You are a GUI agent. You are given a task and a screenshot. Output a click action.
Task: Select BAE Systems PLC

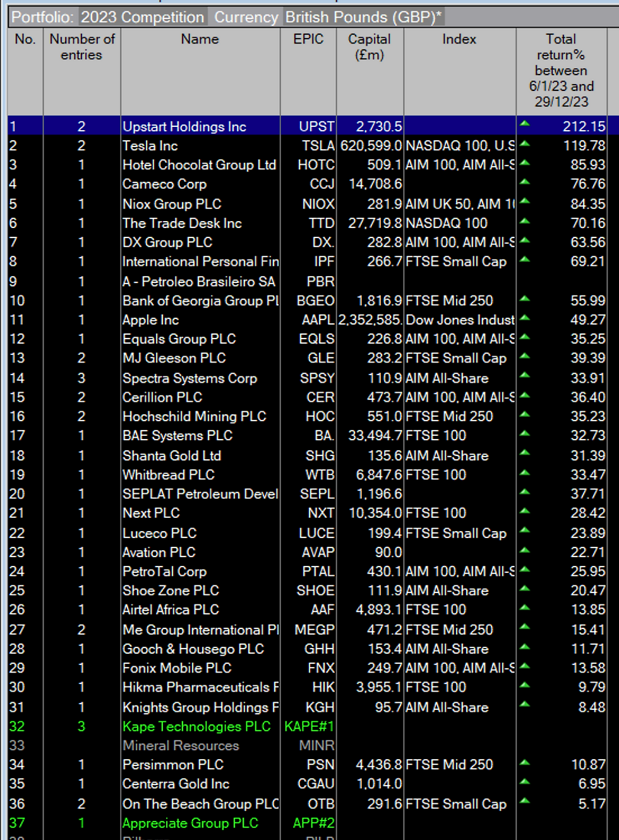(x=177, y=435)
